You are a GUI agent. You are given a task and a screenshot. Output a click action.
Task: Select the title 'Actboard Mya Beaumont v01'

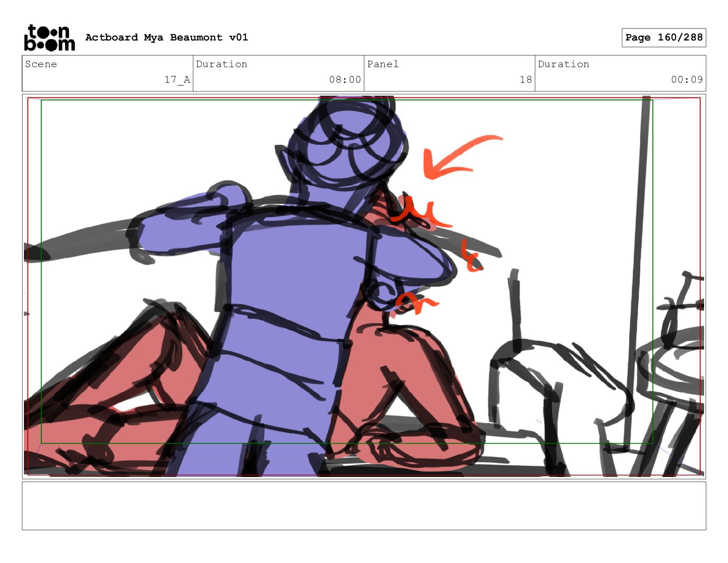pyautogui.click(x=166, y=37)
